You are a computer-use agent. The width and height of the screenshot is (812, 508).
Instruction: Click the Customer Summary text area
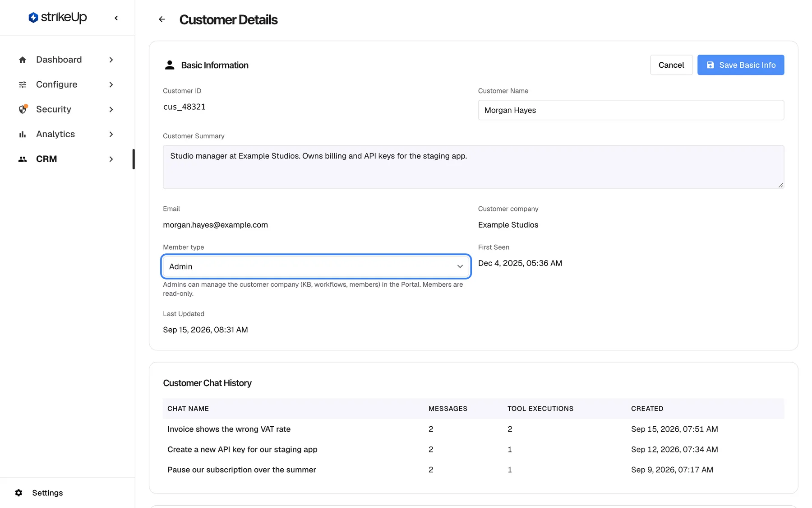point(473,167)
